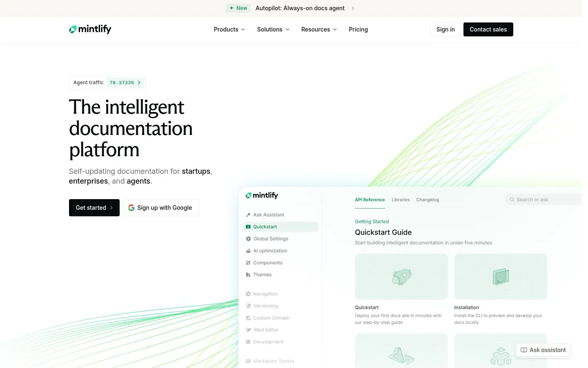Open the Ask assistant widget

pyautogui.click(x=543, y=350)
